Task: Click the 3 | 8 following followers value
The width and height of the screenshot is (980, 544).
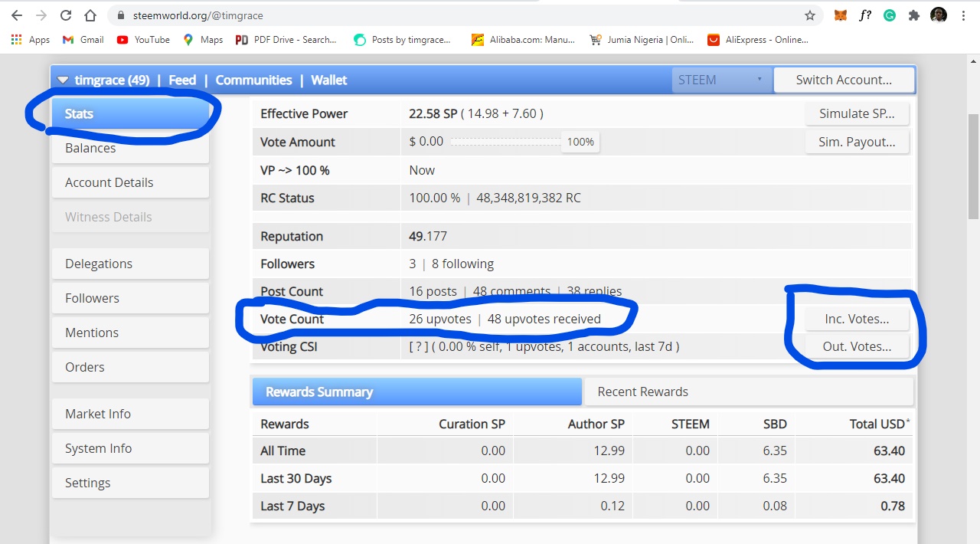Action: 451,264
